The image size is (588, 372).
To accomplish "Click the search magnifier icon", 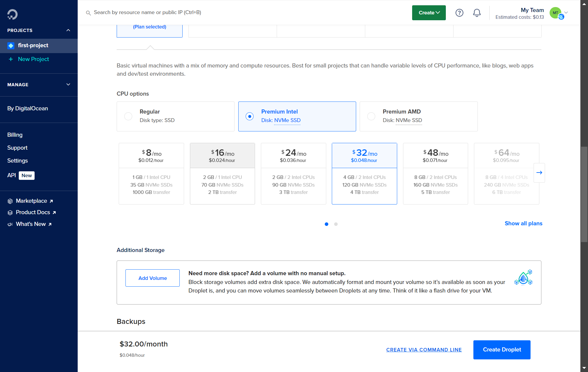I will pyautogui.click(x=88, y=13).
